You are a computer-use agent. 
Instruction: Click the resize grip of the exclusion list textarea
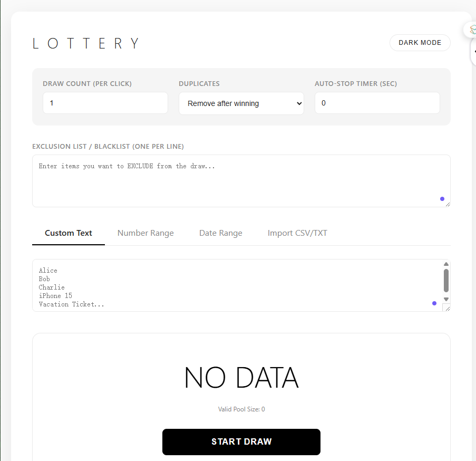point(448,204)
